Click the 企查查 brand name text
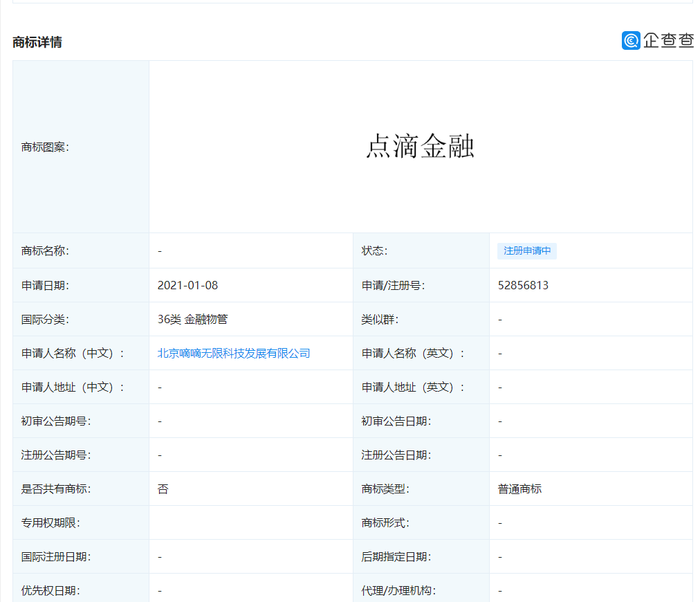700x602 pixels. (x=668, y=41)
